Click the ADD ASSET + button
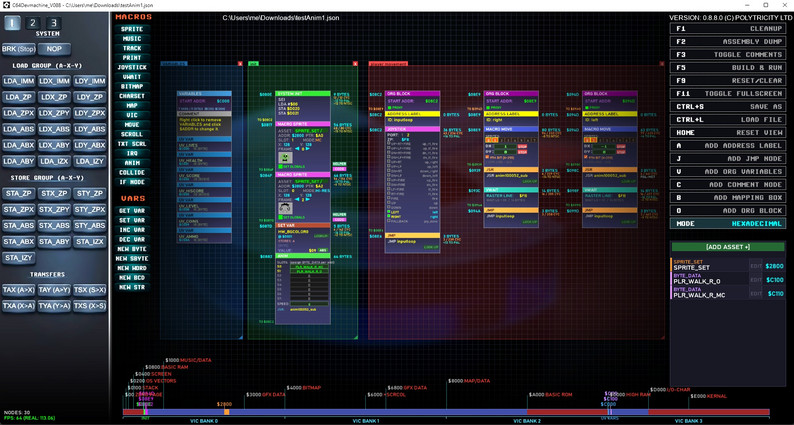 [727, 247]
